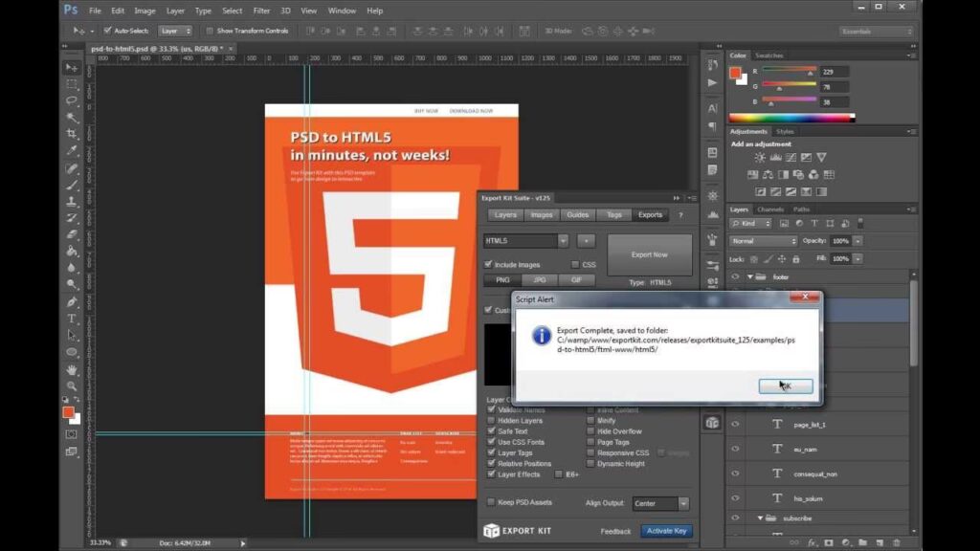This screenshot has width=980, height=551.
Task: Select the Horizontal Type tool
Action: (x=71, y=319)
